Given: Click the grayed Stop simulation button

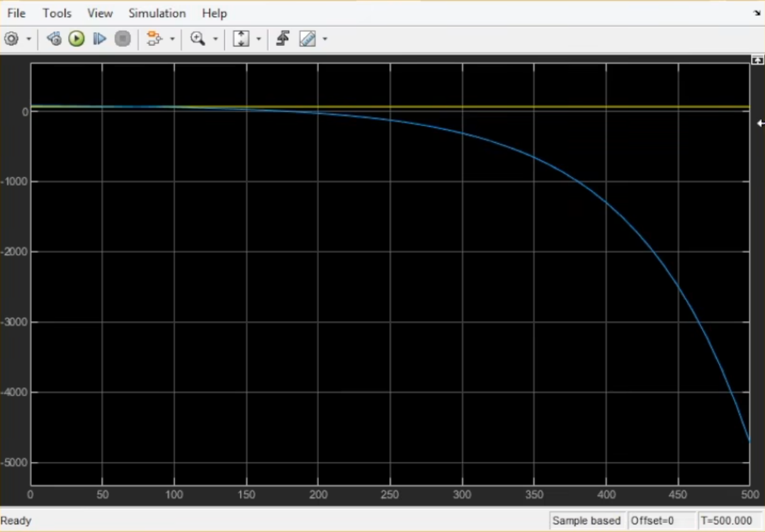Looking at the screenshot, I should [x=122, y=39].
